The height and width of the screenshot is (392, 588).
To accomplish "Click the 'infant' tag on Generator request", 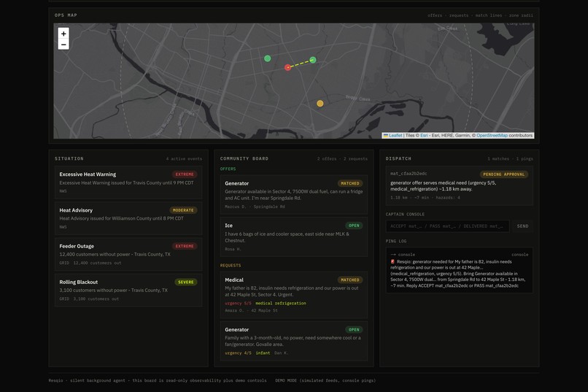I will pyautogui.click(x=263, y=353).
